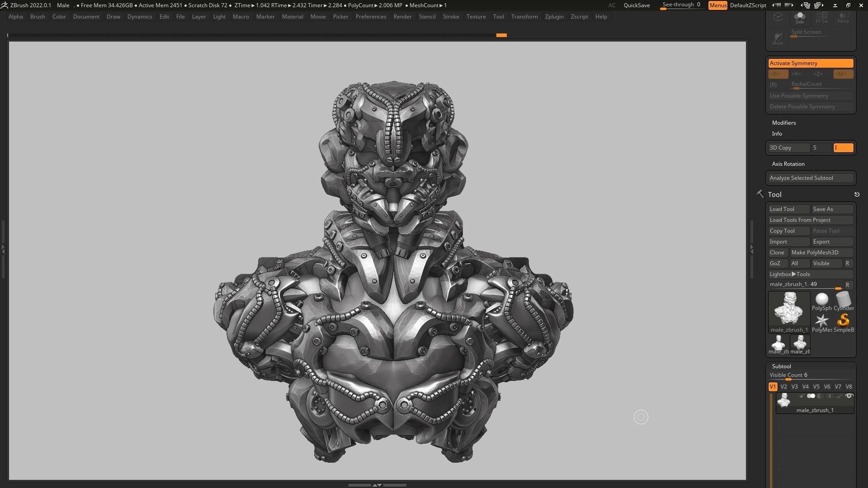This screenshot has width=868, height=488.
Task: Expand the Modifiers section
Action: [x=784, y=123]
